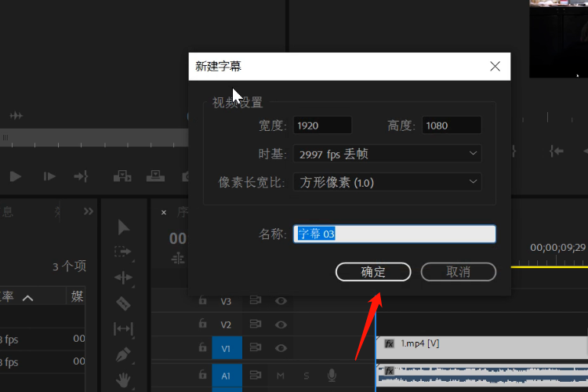Image resolution: width=588 pixels, height=392 pixels.
Task: Toggle visibility eye for track V3
Action: pyautogui.click(x=281, y=301)
